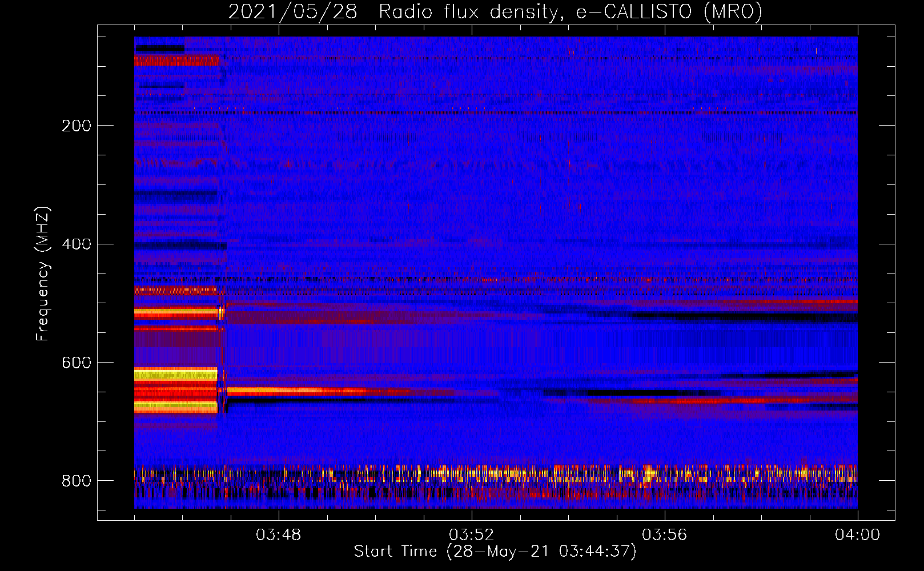Viewport: 924px width, 571px height.
Task: Click the yellow noisy band near 800 MHz
Action: point(496,473)
